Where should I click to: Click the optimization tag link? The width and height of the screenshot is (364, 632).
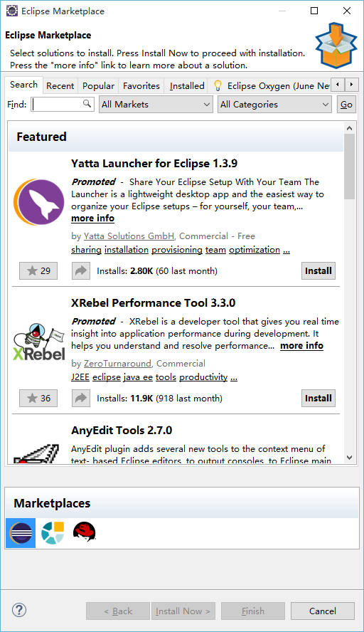[255, 250]
